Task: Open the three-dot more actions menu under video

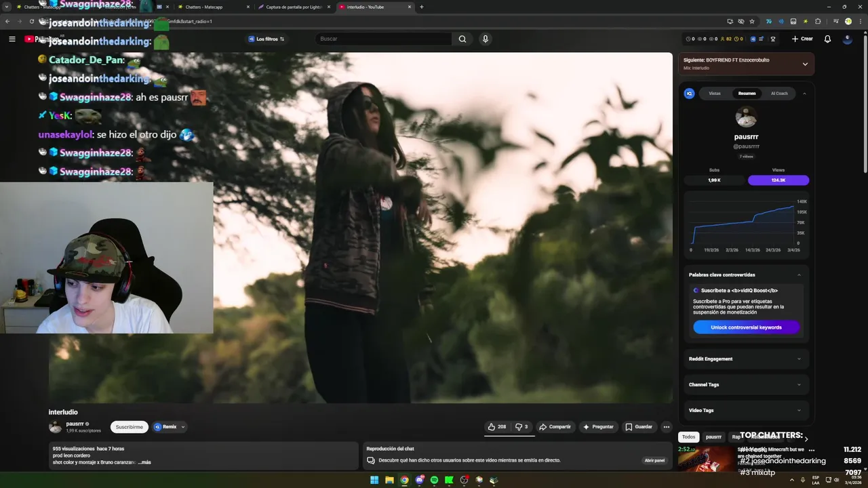Action: pos(667,427)
